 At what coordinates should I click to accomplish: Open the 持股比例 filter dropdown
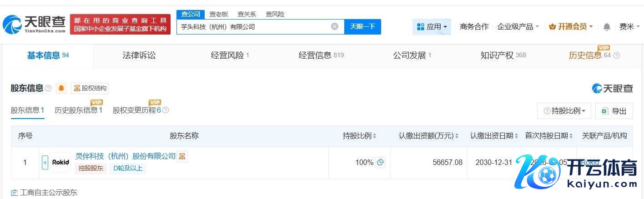(564, 111)
